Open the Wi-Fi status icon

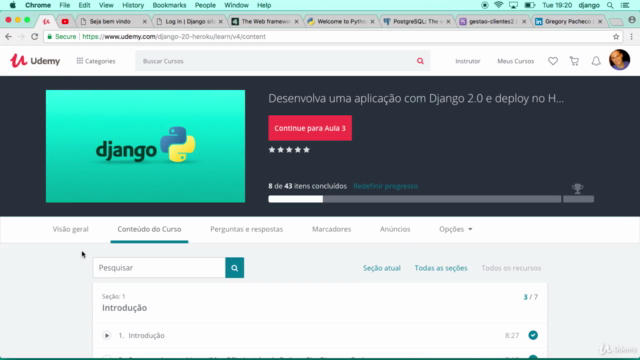click(498, 5)
